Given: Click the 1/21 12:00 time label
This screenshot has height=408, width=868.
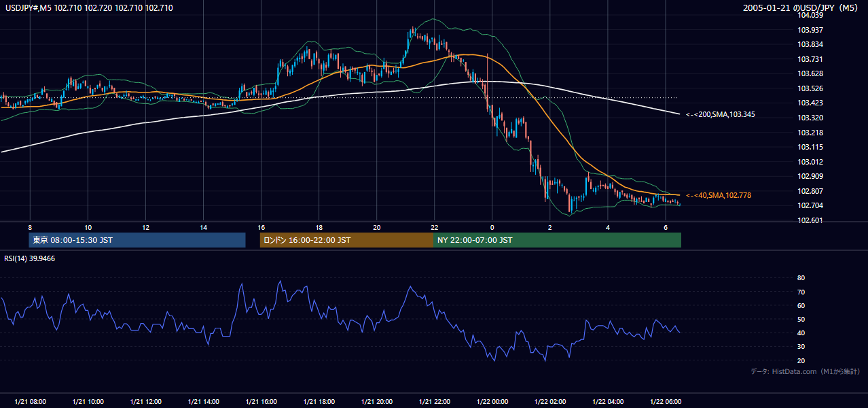Looking at the screenshot, I should click(145, 401).
